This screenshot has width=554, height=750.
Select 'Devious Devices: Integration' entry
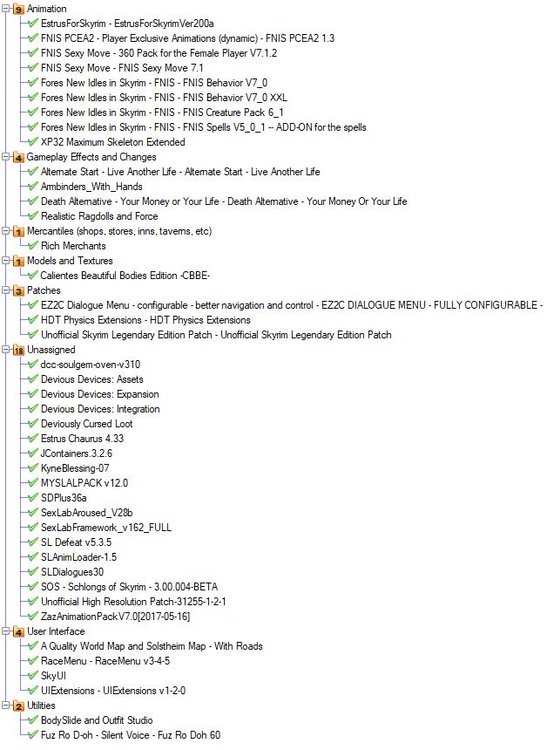(100, 409)
